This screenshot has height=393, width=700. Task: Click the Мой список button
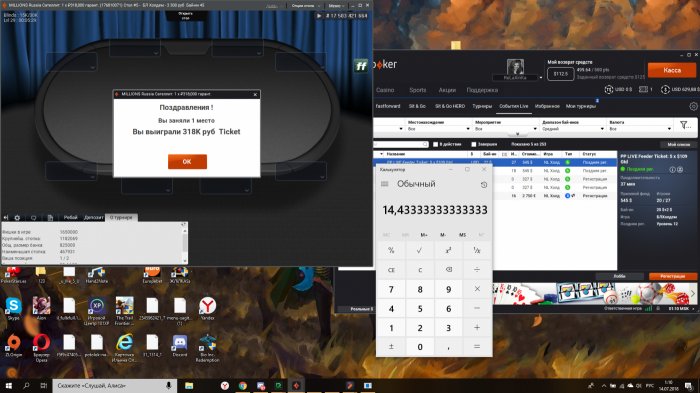tap(678, 145)
